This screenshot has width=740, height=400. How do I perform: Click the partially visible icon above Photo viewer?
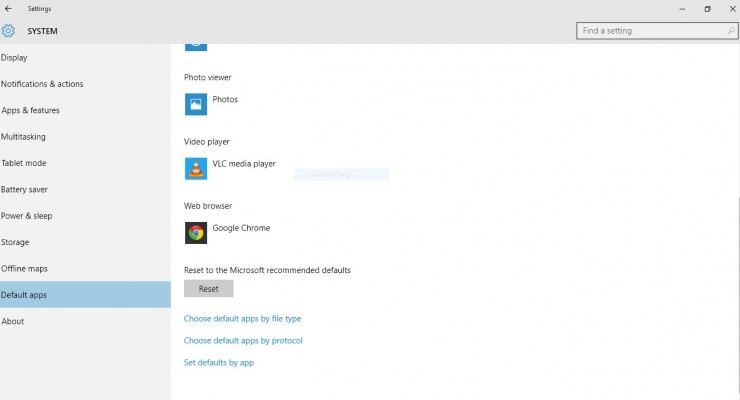click(x=196, y=45)
